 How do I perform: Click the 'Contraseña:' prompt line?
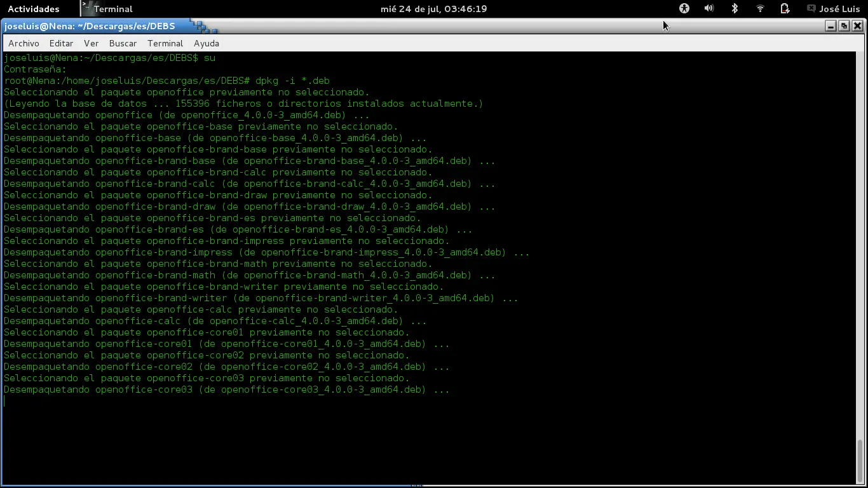(x=35, y=69)
